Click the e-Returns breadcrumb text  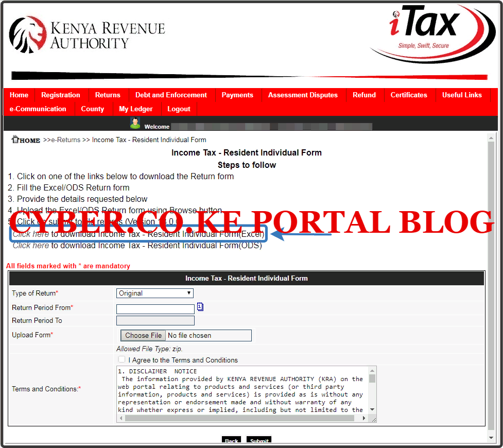[66, 140]
